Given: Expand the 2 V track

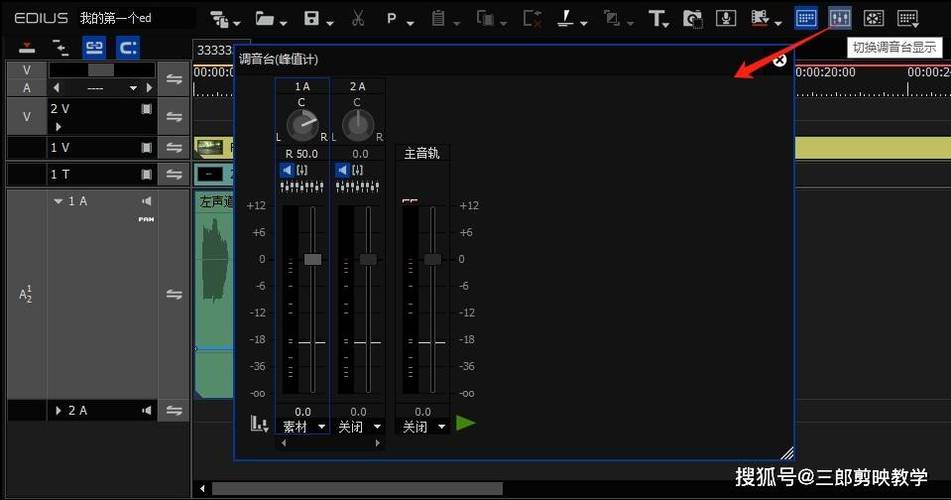Looking at the screenshot, I should [58, 127].
